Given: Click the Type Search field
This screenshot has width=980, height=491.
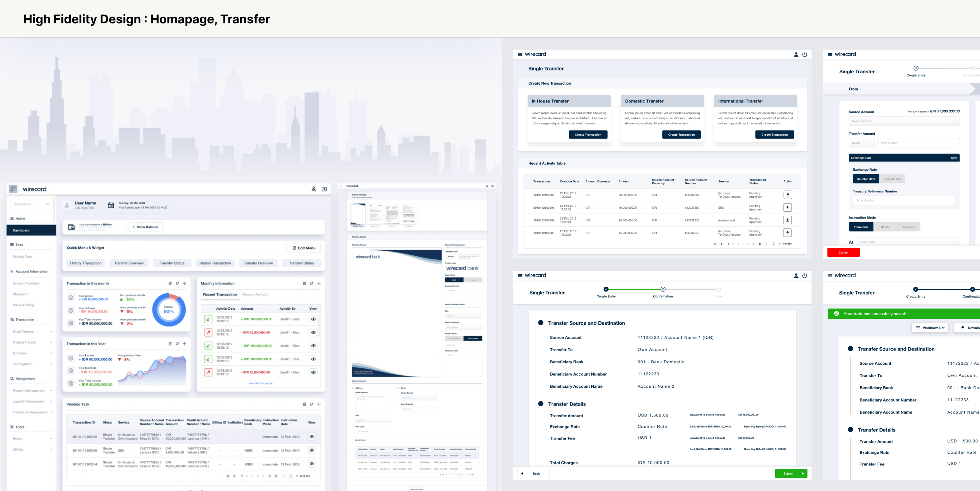Looking at the screenshot, I should 31,204.
